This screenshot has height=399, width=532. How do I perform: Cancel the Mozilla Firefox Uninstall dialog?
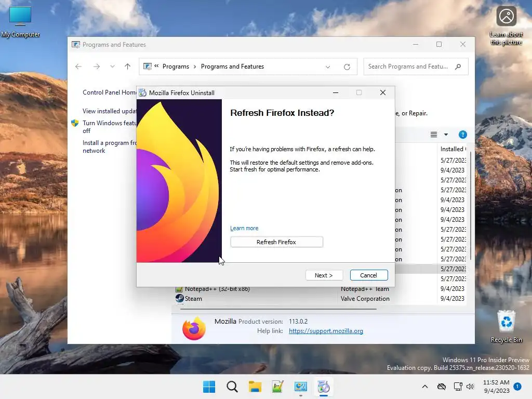click(x=368, y=275)
